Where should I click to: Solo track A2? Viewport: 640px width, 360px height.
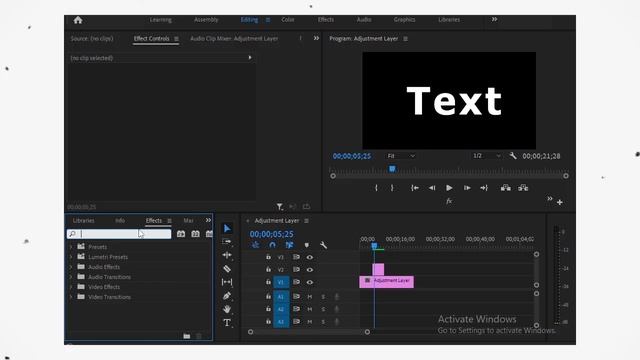(323, 309)
